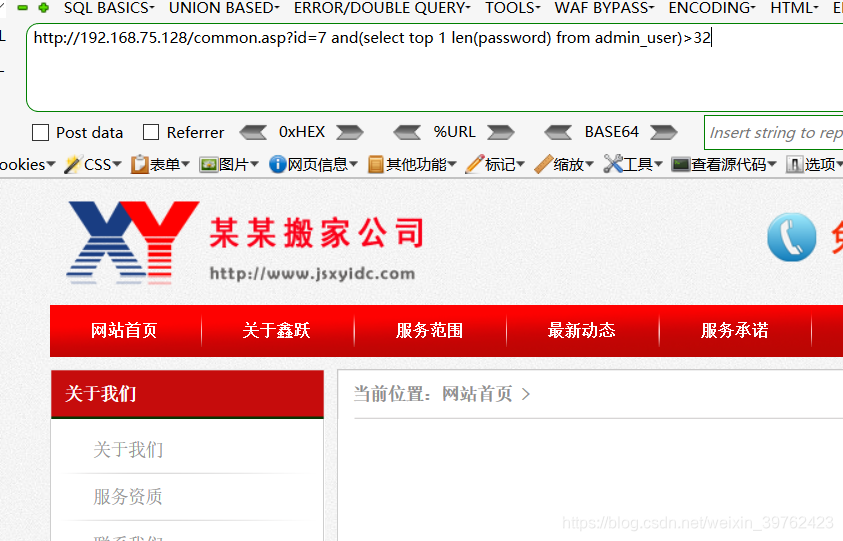
Task: Click the 服务资质 sidebar link
Action: [128, 496]
